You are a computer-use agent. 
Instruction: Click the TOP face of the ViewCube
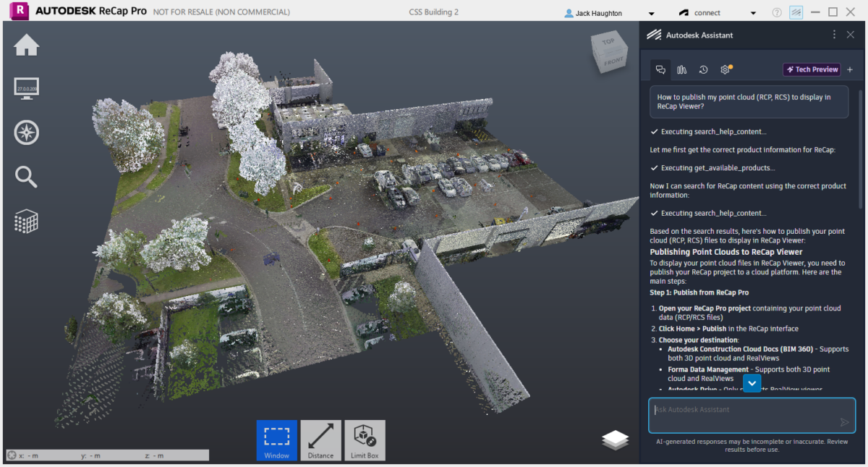pos(609,42)
